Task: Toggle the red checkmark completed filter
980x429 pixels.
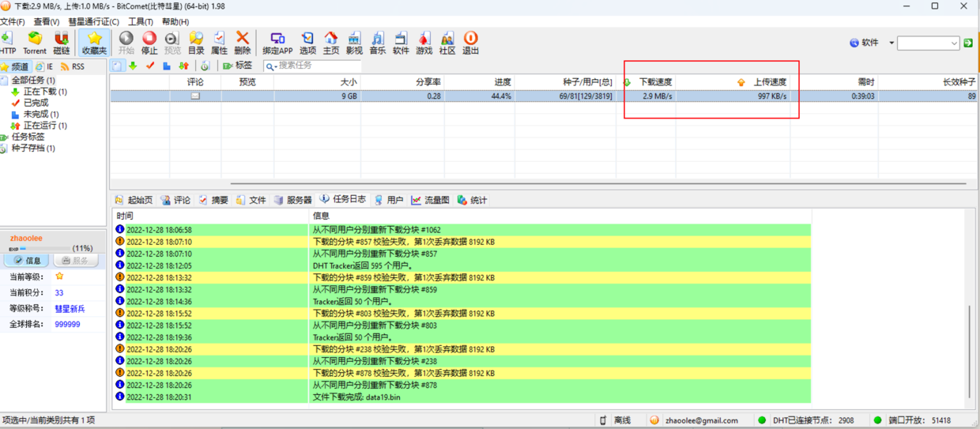Action: point(150,66)
